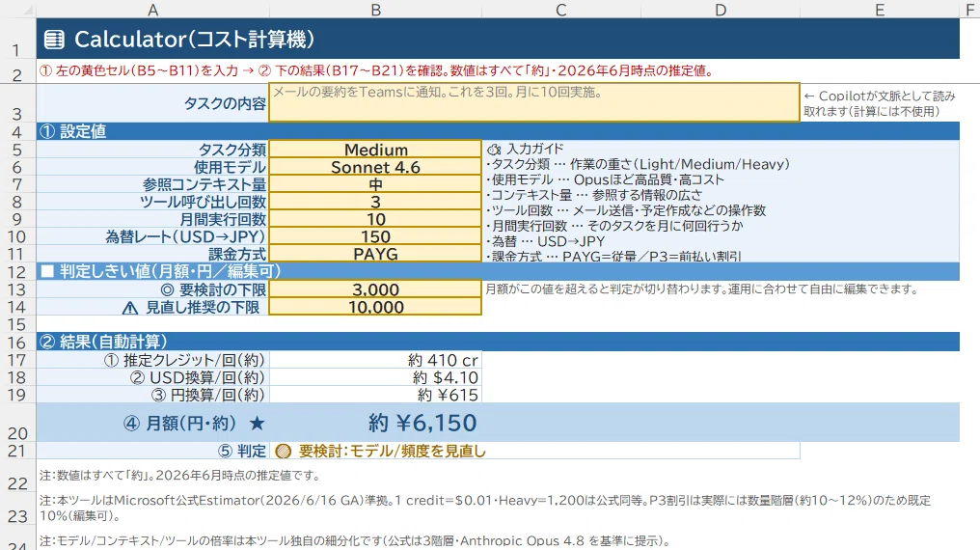980x550 pixels.
Task: Select the 見直し推奨の下限 cell showing 10,000
Action: coord(375,307)
